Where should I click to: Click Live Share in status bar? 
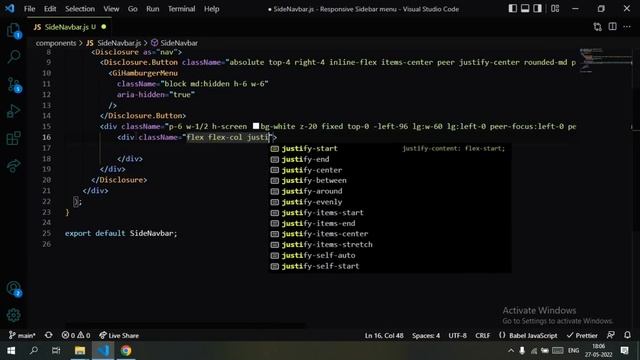119,335
